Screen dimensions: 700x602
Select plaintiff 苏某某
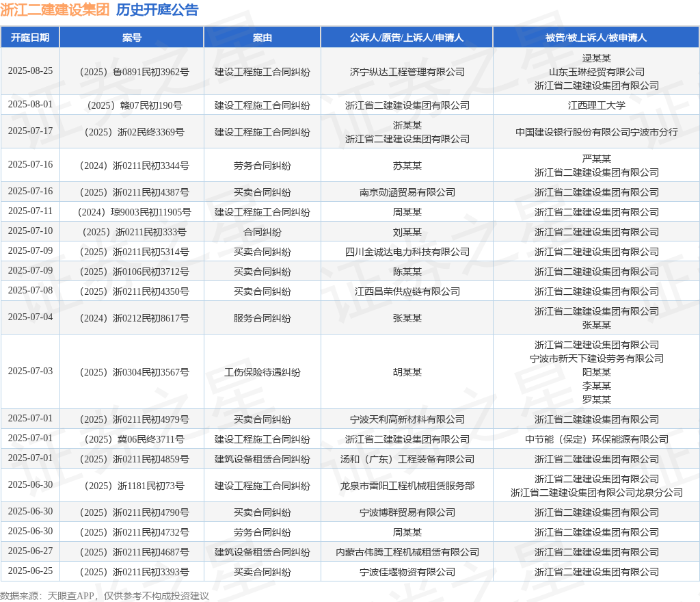[x=407, y=166]
